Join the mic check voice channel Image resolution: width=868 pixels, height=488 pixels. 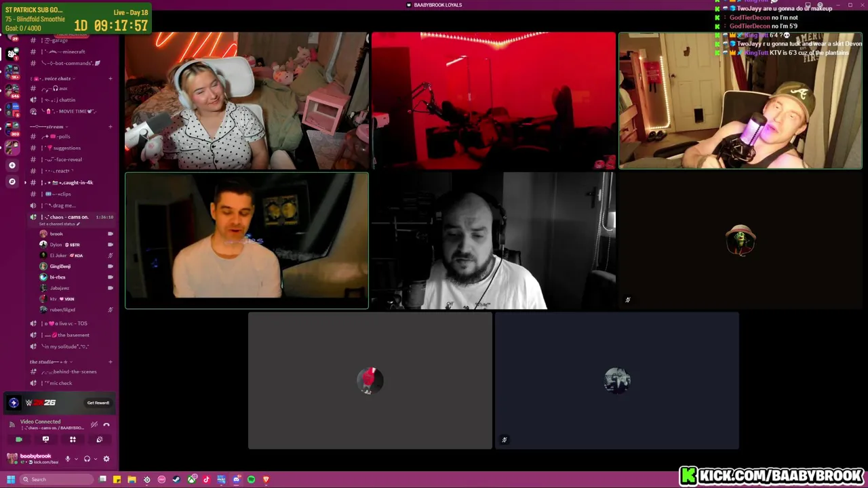pos(71,383)
